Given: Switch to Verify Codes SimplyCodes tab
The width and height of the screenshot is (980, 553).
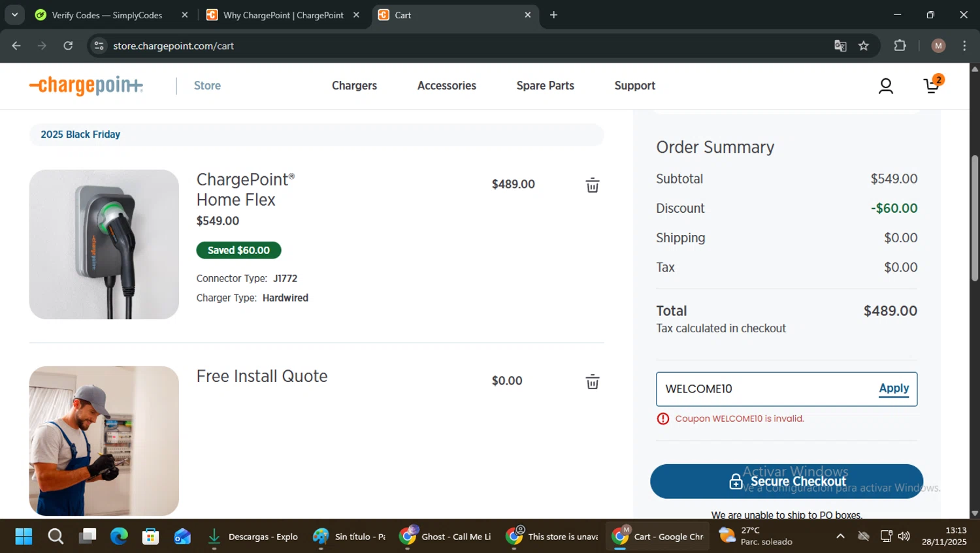Looking at the screenshot, I should pos(111,15).
